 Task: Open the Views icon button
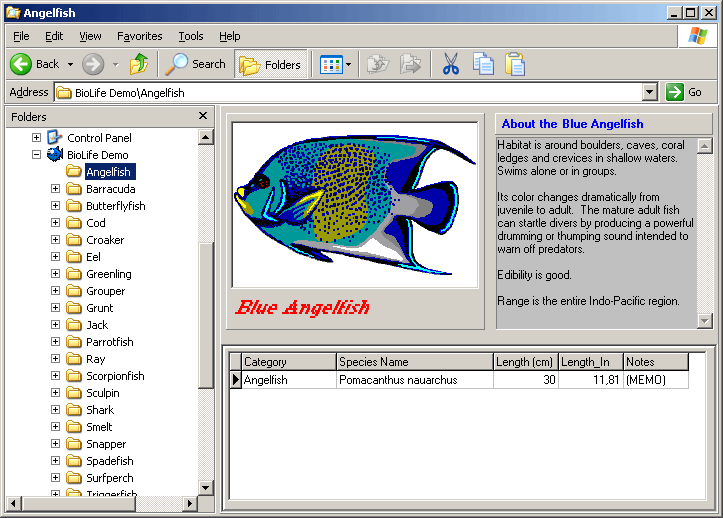[331, 65]
